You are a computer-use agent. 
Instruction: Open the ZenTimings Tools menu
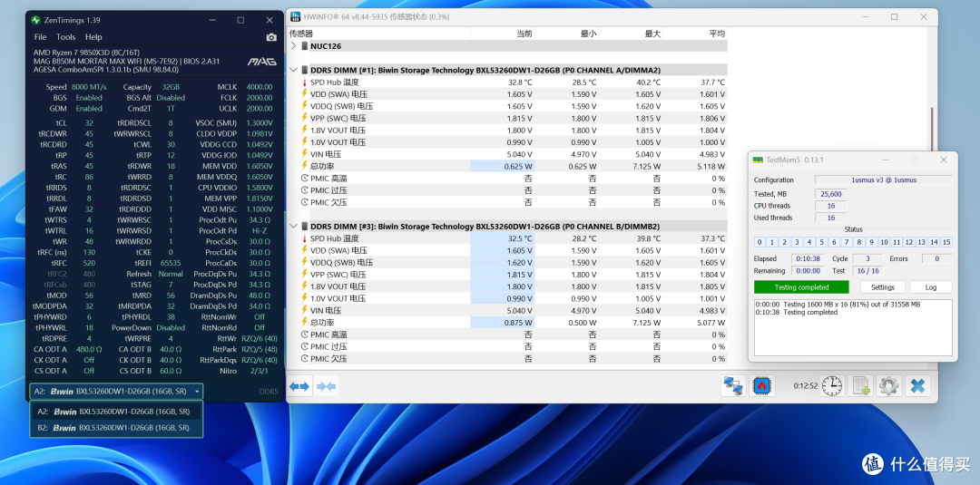65,37
